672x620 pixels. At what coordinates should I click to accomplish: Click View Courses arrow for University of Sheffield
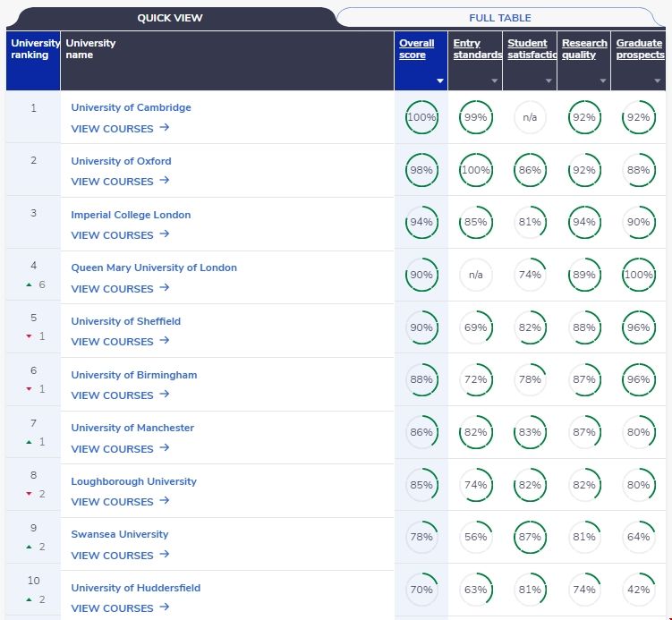point(164,341)
